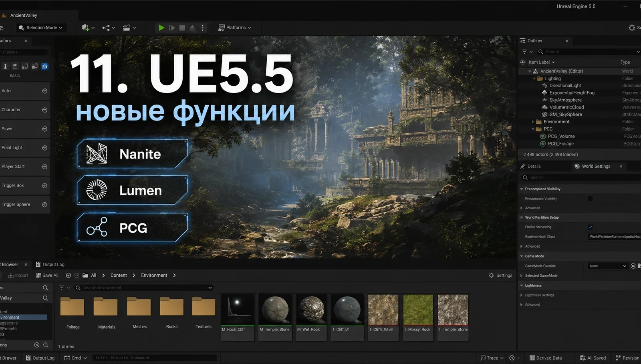
Task: Select SkyAtmosphere in the Outliner
Action: [565, 100]
